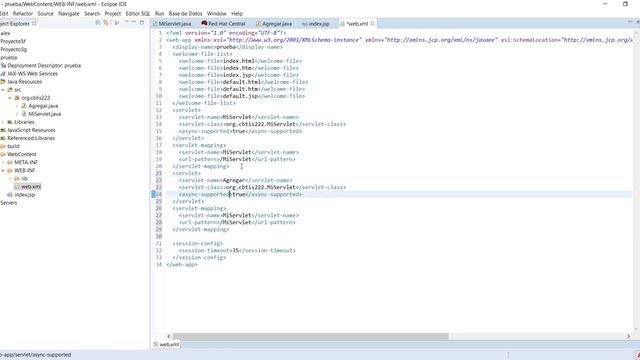640x360 pixels.
Task: Select Deployment Descriptor: prueba
Action: tap(44, 66)
